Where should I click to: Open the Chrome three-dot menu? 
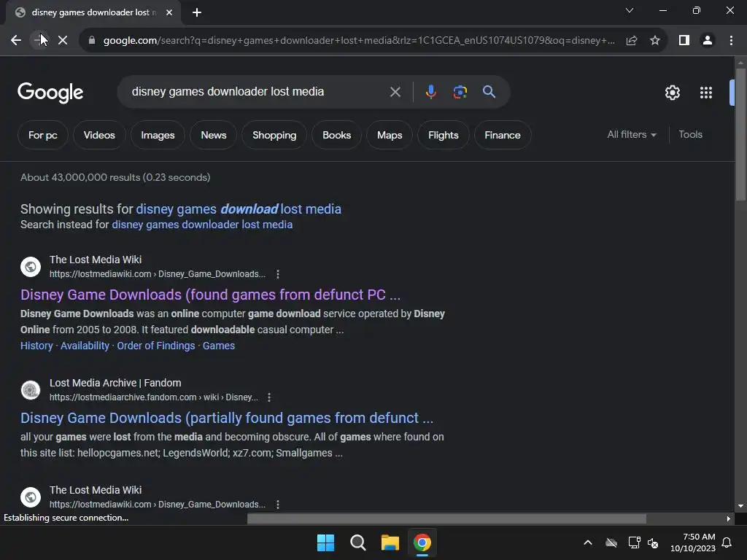click(x=731, y=41)
